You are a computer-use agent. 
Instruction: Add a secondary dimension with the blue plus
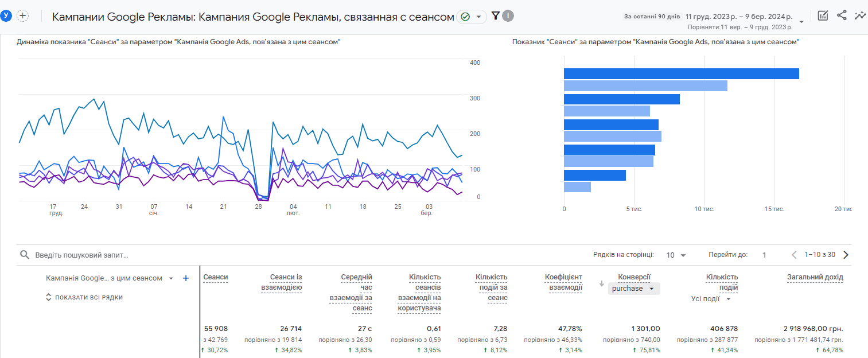(x=186, y=278)
